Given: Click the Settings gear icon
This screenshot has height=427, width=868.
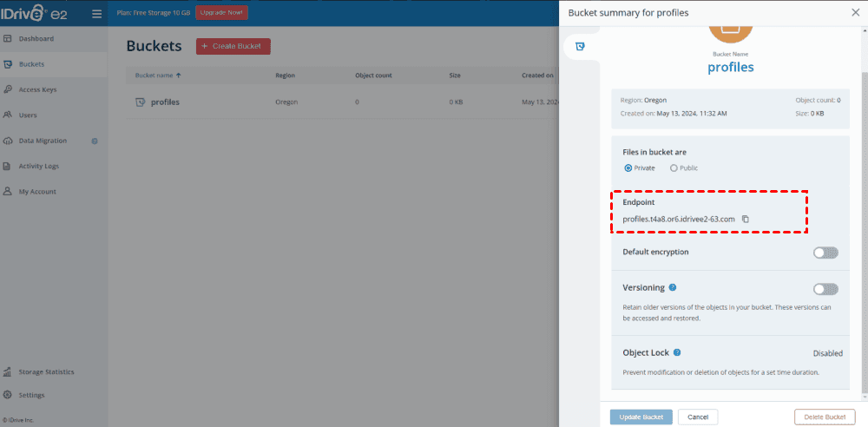Looking at the screenshot, I should (8, 396).
